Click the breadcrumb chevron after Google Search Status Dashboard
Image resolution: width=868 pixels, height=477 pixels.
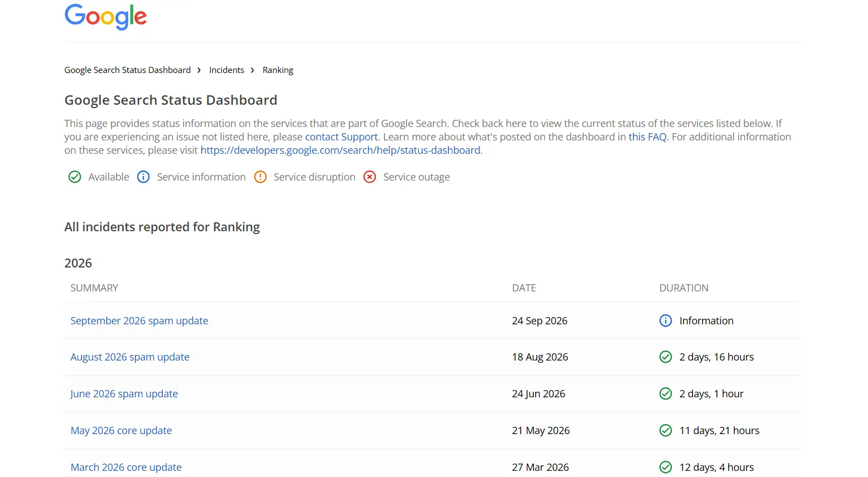199,70
